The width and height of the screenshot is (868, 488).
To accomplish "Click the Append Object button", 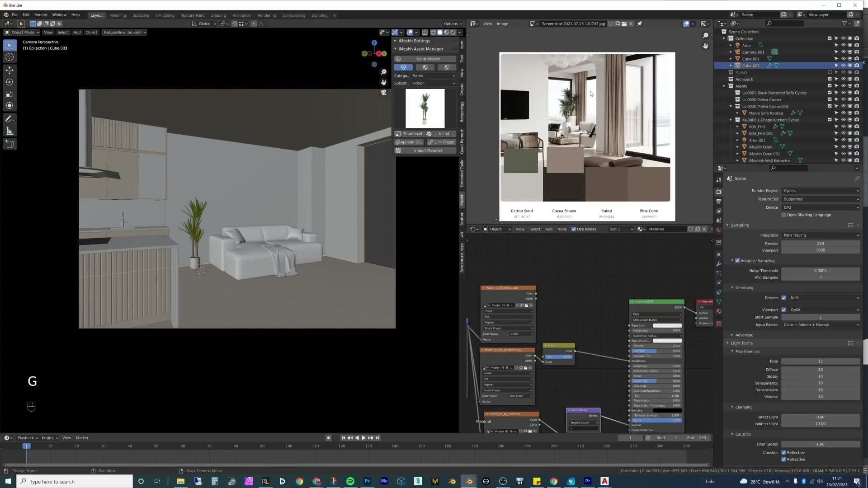I will pos(409,142).
